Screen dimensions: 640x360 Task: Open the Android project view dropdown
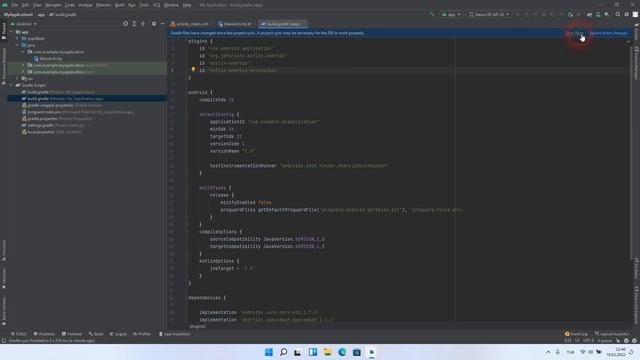tap(24, 24)
